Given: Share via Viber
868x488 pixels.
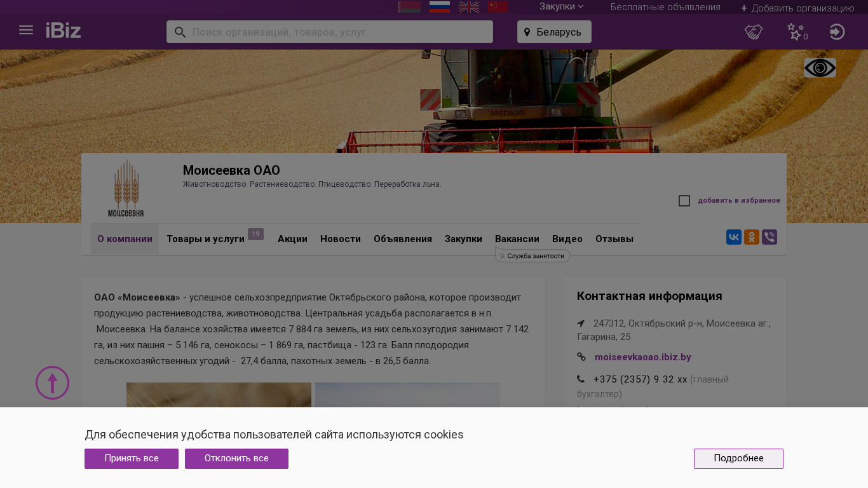Looking at the screenshot, I should tap(770, 237).
